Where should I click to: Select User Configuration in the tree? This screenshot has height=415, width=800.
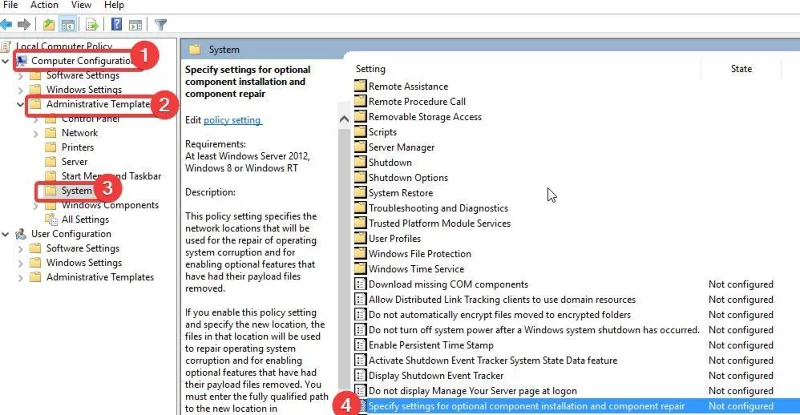tap(71, 234)
